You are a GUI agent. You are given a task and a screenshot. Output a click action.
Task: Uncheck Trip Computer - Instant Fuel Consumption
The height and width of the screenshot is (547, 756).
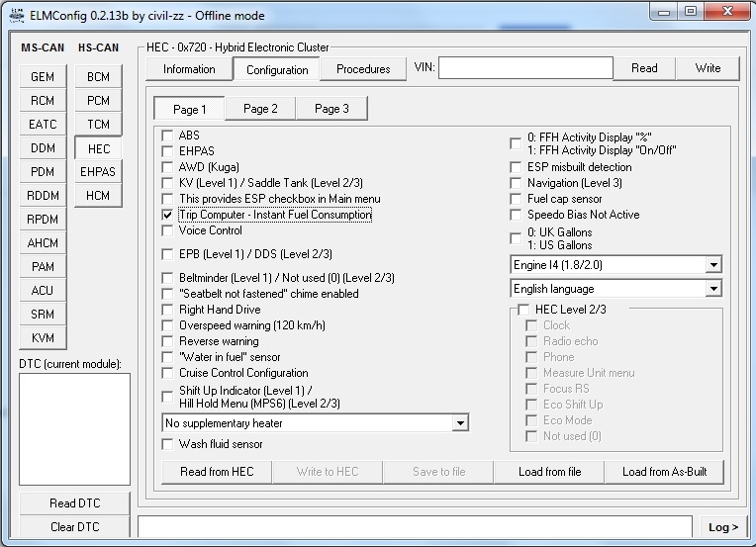(168, 215)
